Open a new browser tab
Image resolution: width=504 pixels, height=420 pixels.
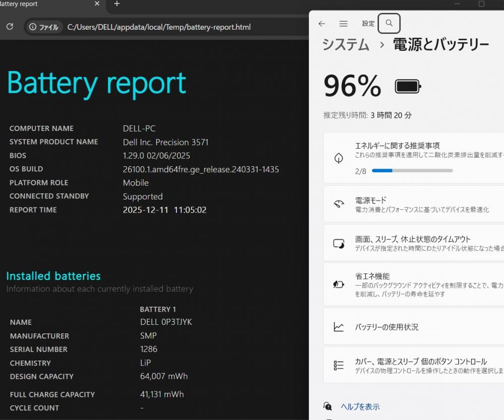click(x=117, y=4)
